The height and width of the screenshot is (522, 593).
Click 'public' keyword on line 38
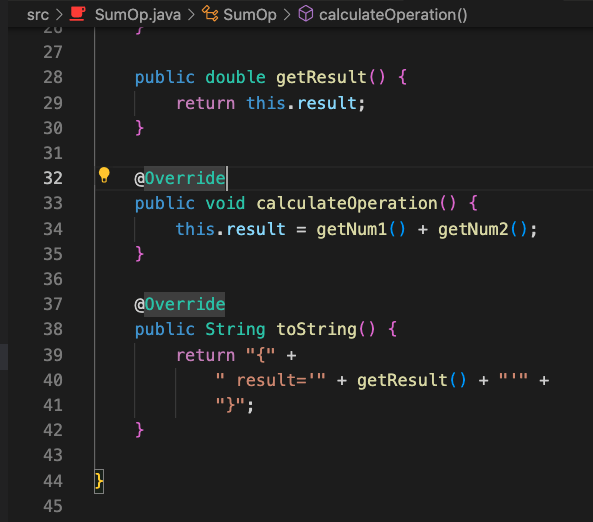(x=165, y=329)
